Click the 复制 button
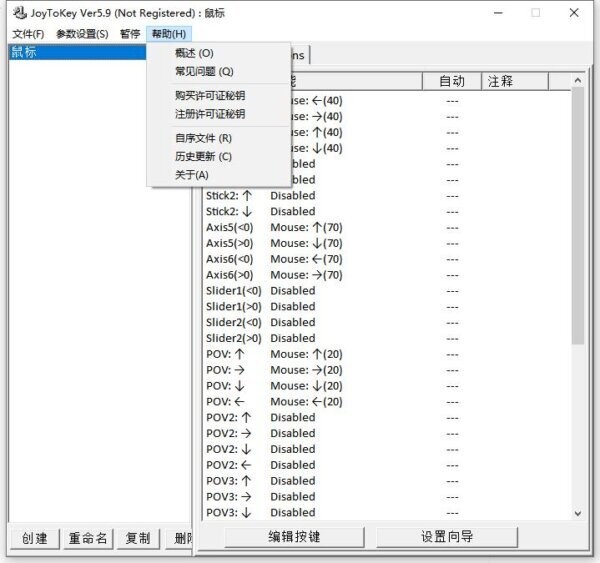 (138, 538)
